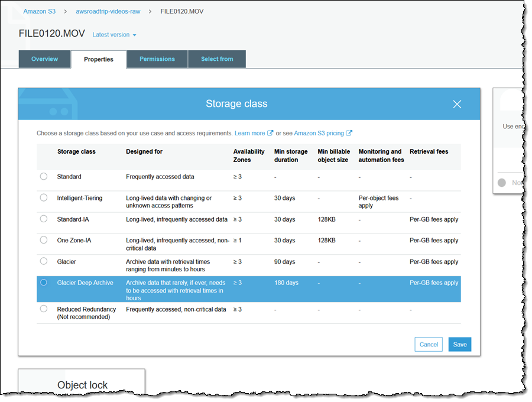The height and width of the screenshot is (402, 532).
Task: Click the Designed for column header
Action: tap(144, 152)
